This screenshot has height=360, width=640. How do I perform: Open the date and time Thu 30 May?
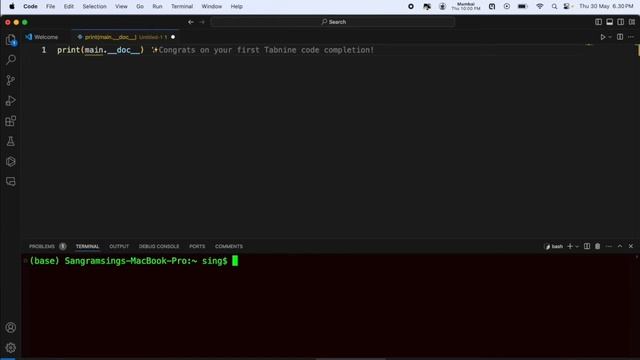606,7
